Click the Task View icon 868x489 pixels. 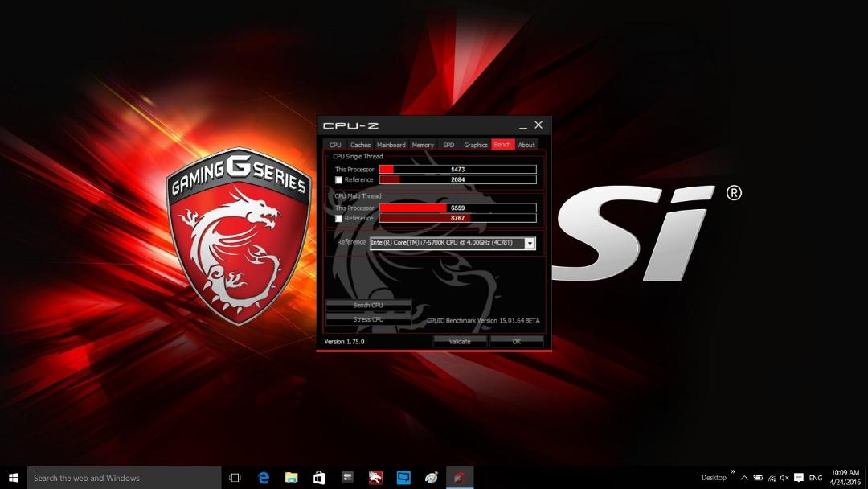pyautogui.click(x=235, y=478)
